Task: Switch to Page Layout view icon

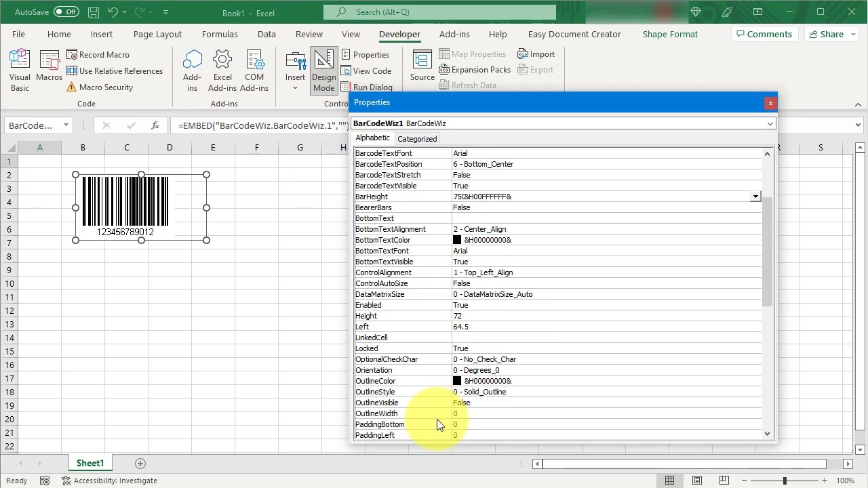Action: 697,481
